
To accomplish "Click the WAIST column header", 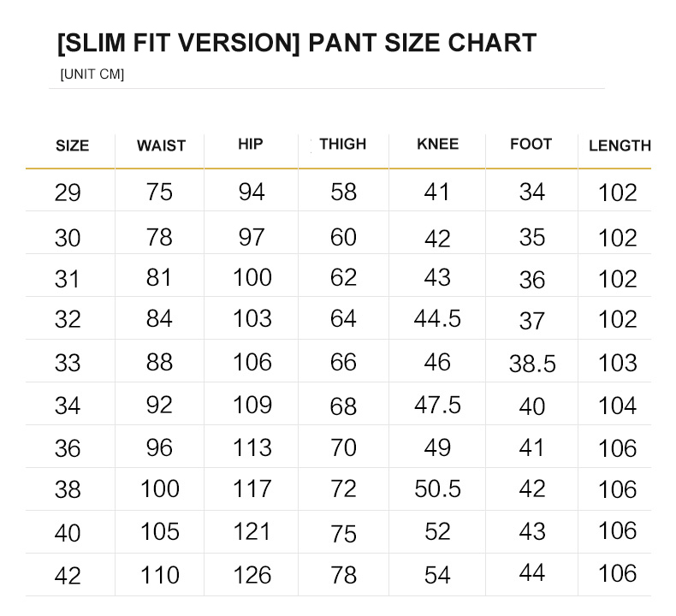I will click(x=161, y=146).
